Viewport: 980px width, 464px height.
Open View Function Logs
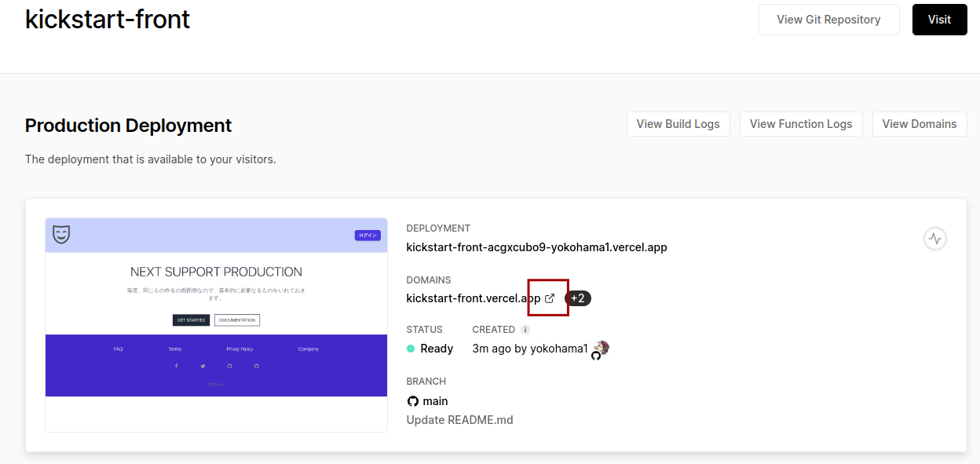[801, 123]
